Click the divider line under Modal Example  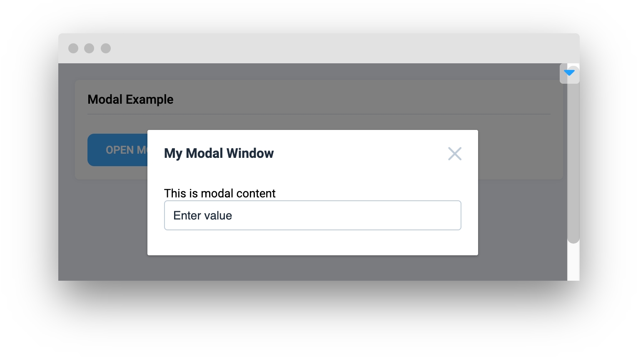point(319,114)
